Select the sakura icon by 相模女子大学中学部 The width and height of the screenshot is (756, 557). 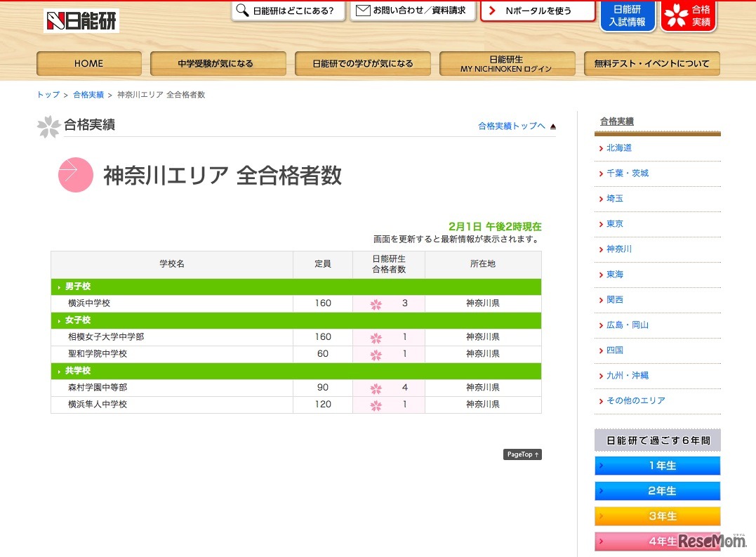pyautogui.click(x=375, y=337)
